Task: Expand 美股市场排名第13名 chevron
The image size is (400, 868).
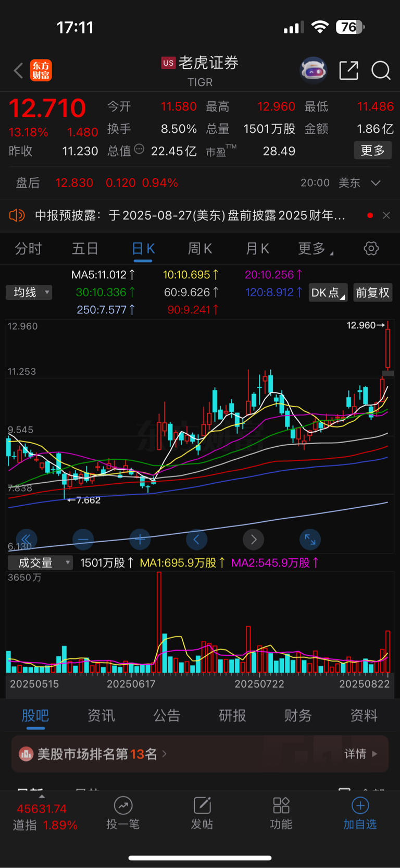Action: click(x=165, y=754)
